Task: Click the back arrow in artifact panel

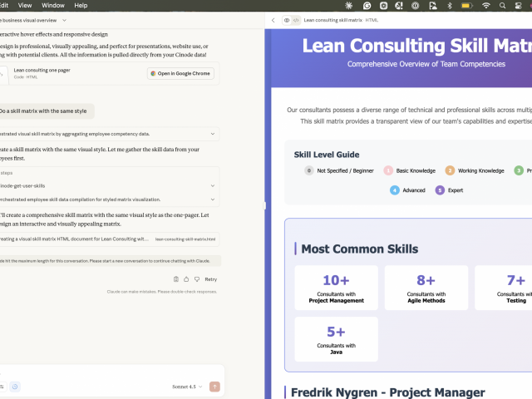Action: pos(273,20)
